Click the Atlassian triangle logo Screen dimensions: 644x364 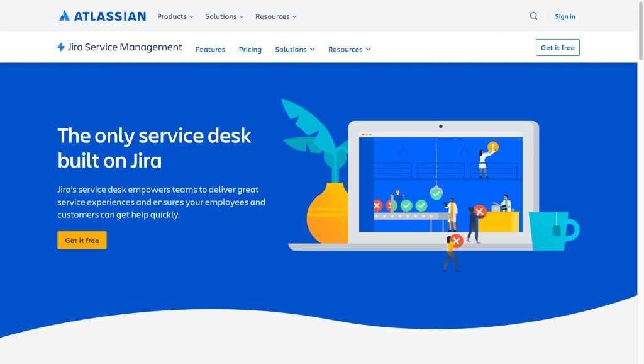[x=65, y=16]
